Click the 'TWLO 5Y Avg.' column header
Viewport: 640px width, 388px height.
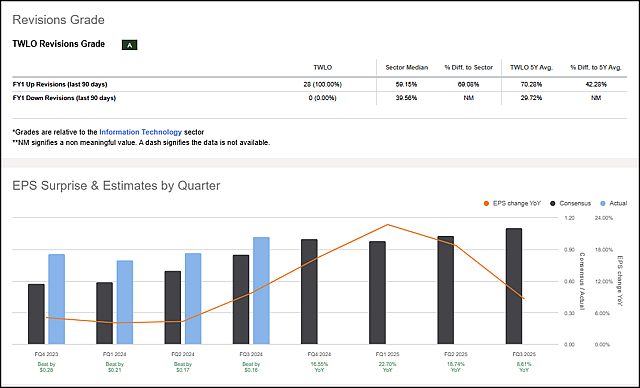pos(531,67)
